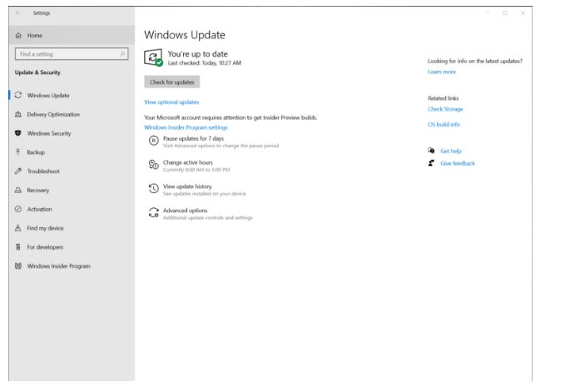Screen dimensions: 565x392
Task: Click the Recovery icon in sidebar
Action: click(18, 190)
